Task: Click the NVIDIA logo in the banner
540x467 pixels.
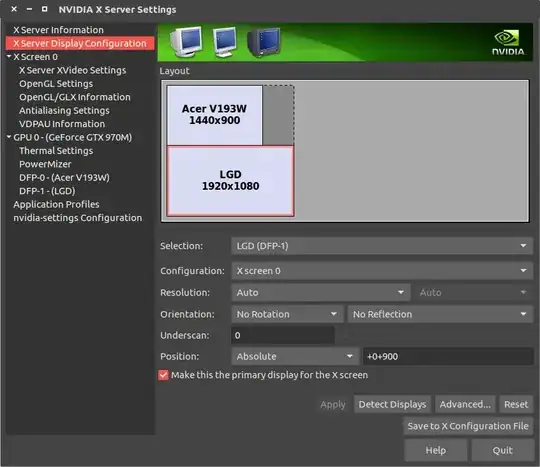Action: [x=508, y=43]
